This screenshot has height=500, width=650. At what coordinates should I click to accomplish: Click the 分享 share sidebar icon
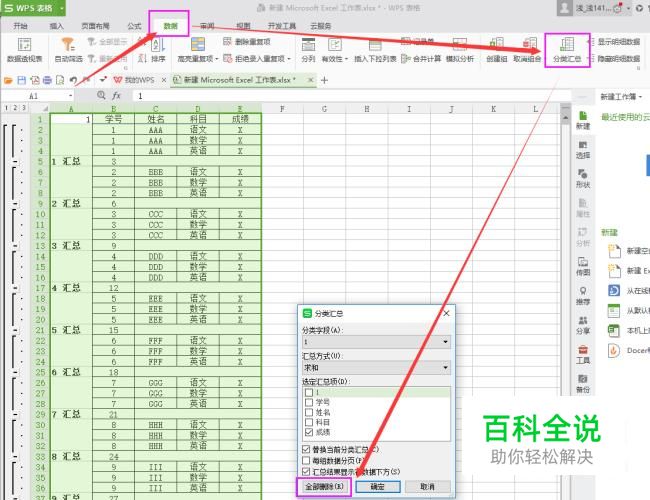tap(583, 325)
